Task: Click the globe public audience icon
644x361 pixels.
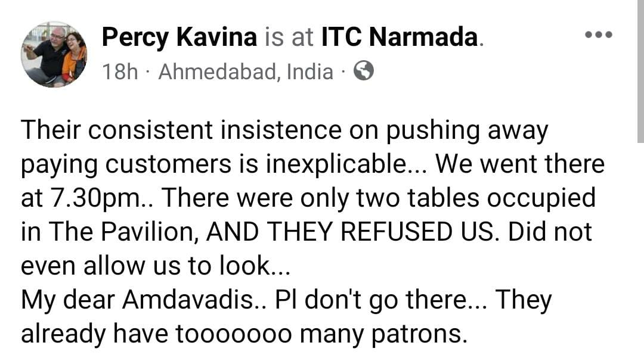Action: (x=364, y=71)
